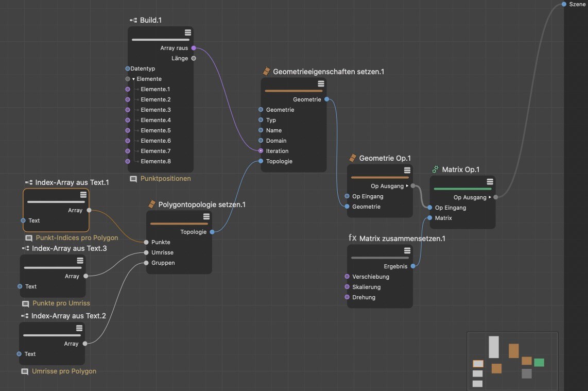
Task: Click the menu icon on Geometrieeigenschaften setzen.1 node
Action: [321, 84]
